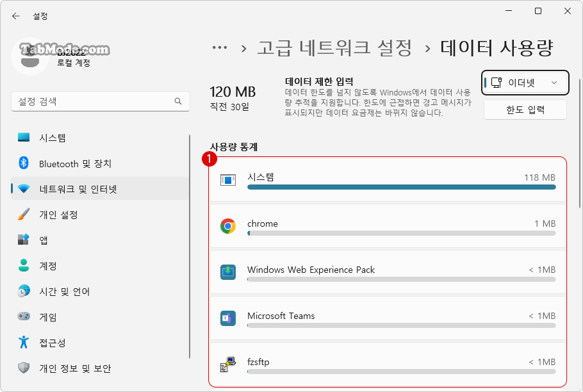Click the Chrome app icon
This screenshot has width=583, height=392.
[228, 226]
